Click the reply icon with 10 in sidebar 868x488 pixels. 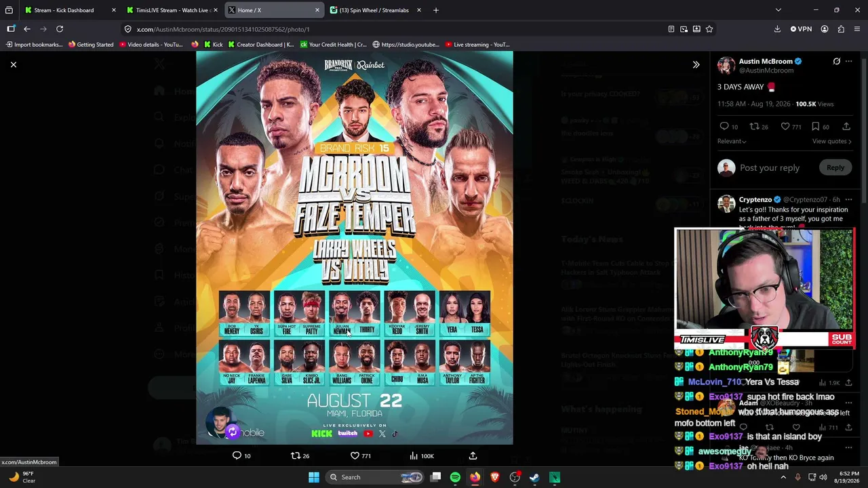point(724,126)
